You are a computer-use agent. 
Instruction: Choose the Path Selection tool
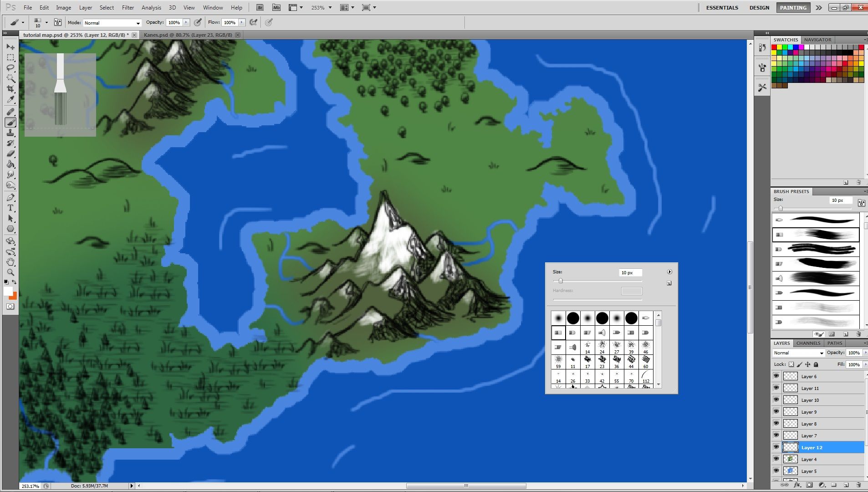(x=10, y=218)
